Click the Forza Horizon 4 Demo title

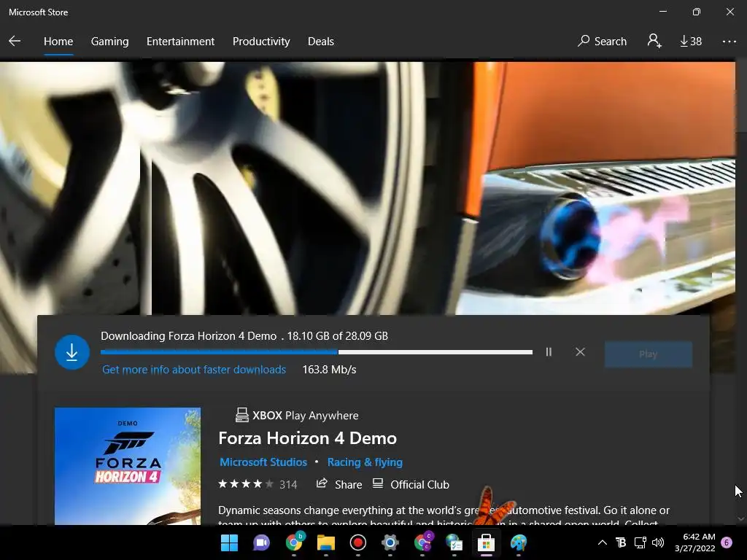pyautogui.click(x=307, y=438)
